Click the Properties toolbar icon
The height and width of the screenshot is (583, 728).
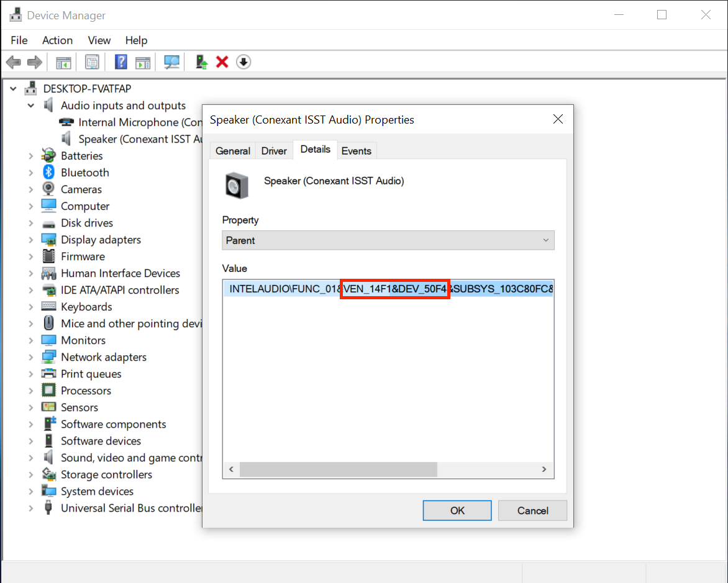coord(92,62)
